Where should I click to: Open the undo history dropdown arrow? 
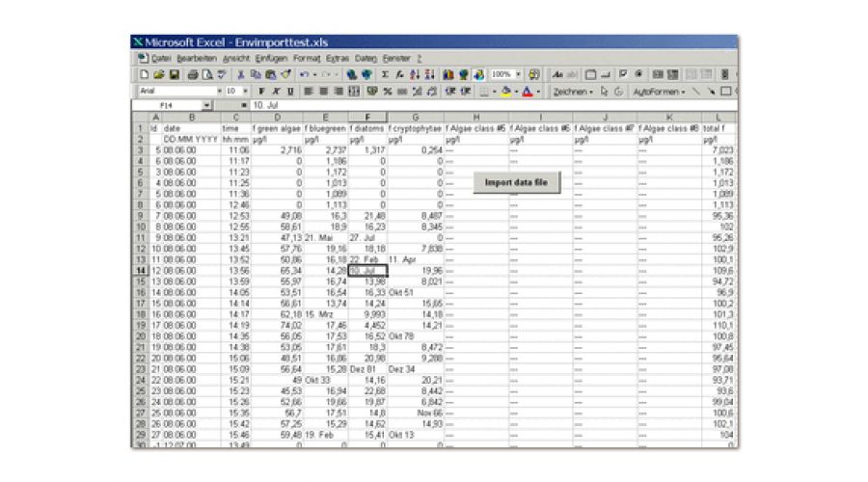pos(315,74)
